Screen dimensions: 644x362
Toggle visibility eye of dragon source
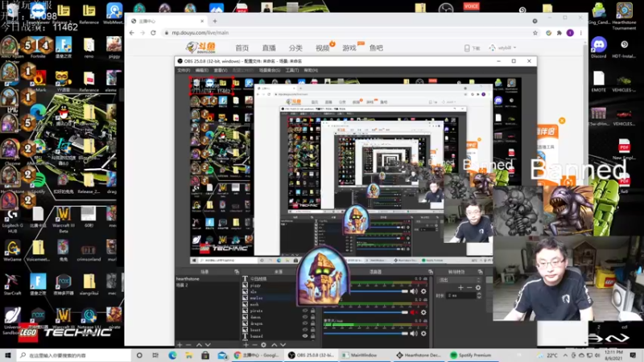click(x=305, y=323)
